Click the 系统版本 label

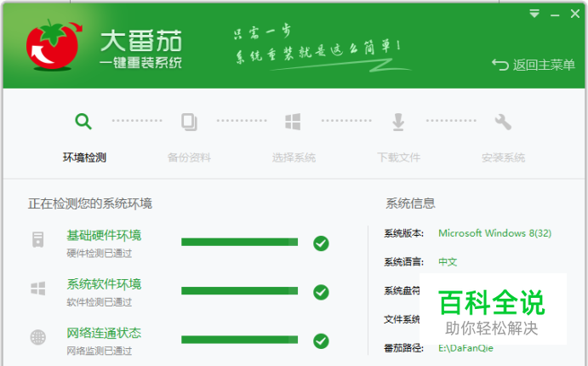tap(403, 233)
